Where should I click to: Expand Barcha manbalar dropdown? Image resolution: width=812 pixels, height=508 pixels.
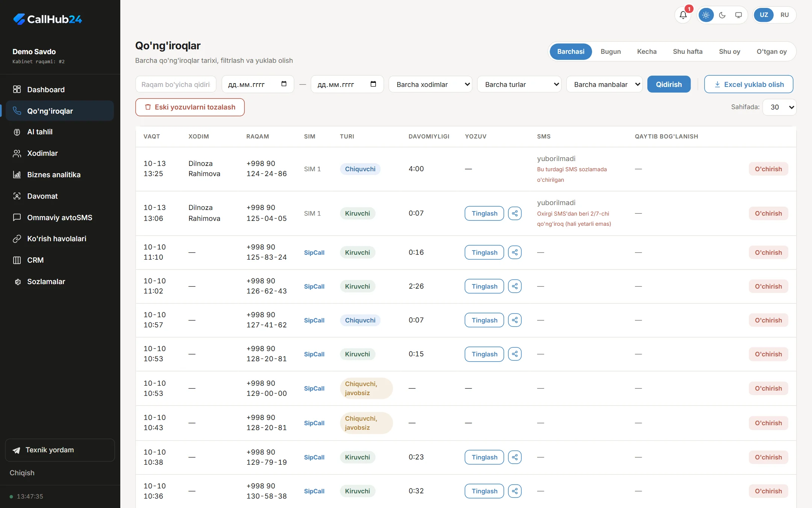point(604,84)
